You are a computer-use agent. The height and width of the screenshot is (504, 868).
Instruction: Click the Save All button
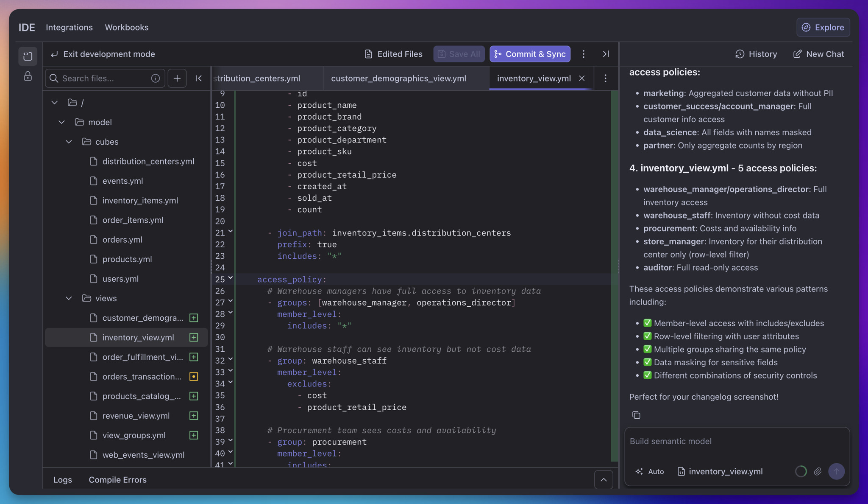point(459,54)
